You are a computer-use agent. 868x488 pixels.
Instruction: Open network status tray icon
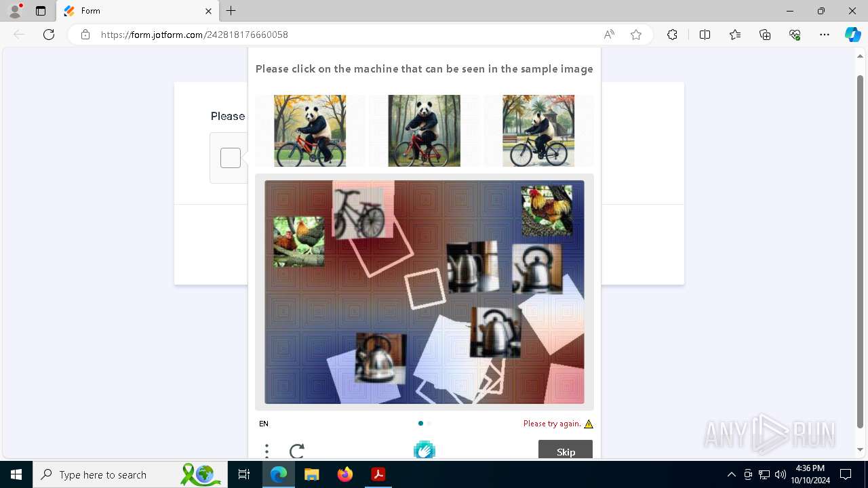[764, 474]
